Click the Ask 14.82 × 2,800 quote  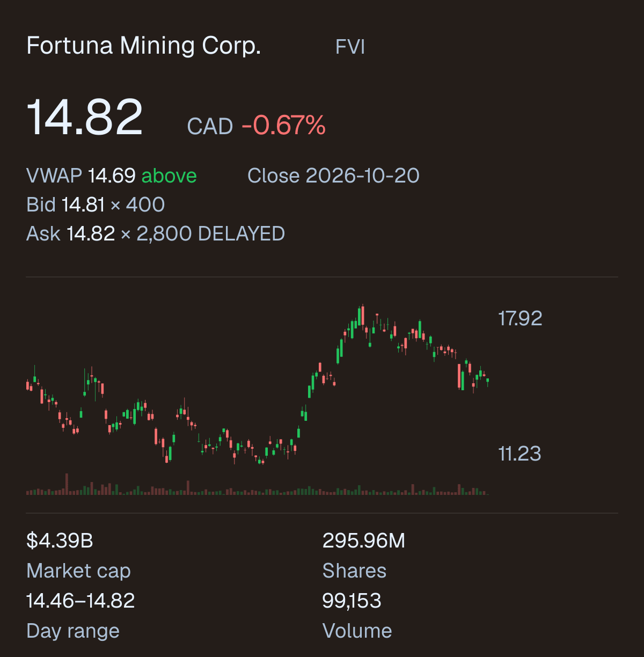[109, 233]
